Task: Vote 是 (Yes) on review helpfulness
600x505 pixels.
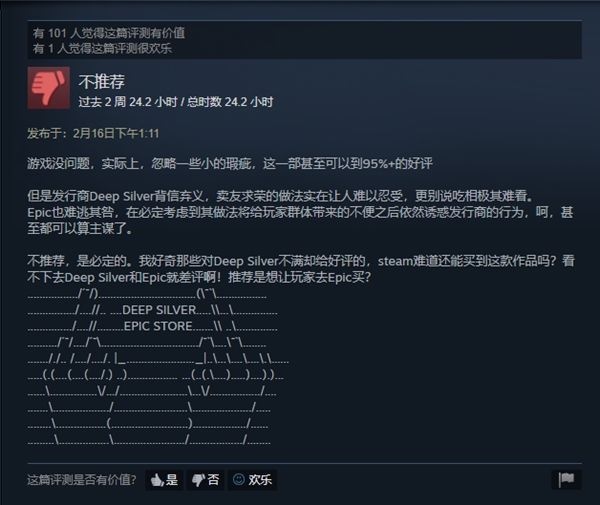Action: point(165,480)
